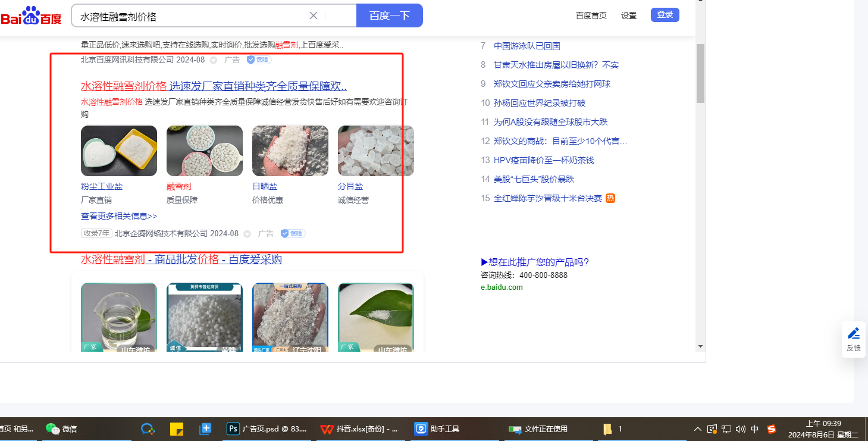This screenshot has height=441, width=868.
Task: Open 设置 in the top navigation
Action: [x=629, y=15]
